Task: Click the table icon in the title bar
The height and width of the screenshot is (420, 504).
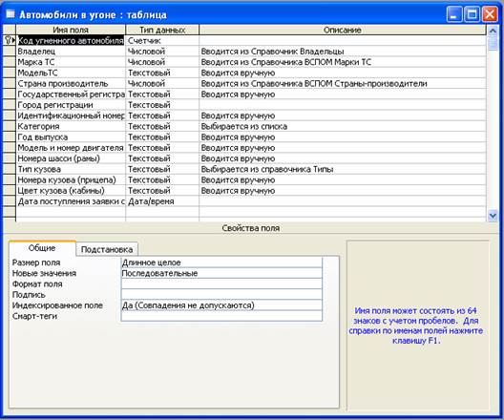Action: coord(10,14)
